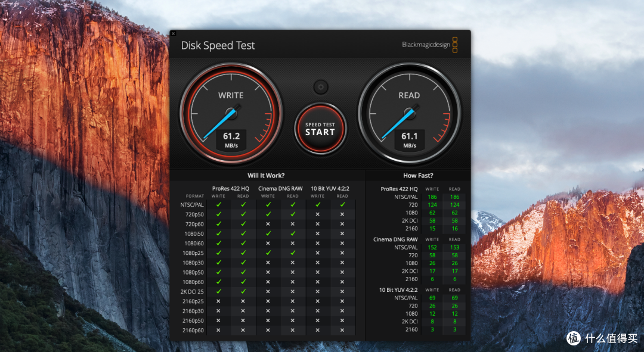Click ProRes 422 HQ 720 write value 124
Image resolution: width=644 pixels, height=352 pixels.
click(x=432, y=205)
